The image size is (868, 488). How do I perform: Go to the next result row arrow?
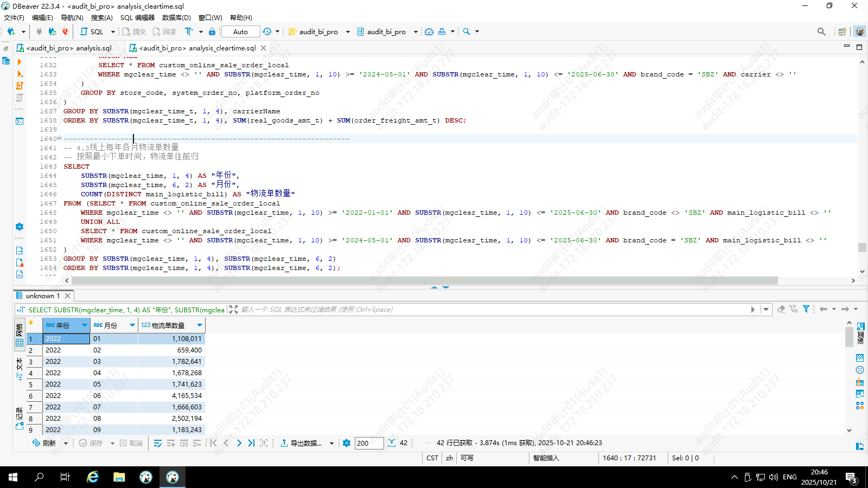coord(239,443)
